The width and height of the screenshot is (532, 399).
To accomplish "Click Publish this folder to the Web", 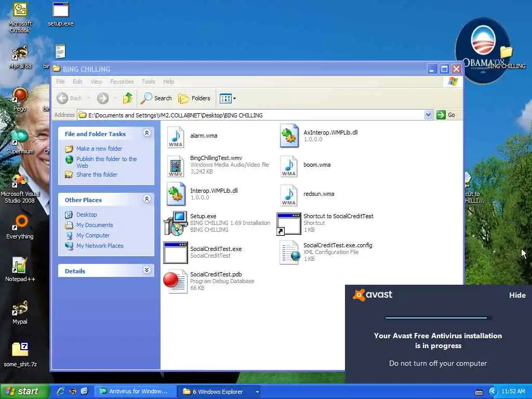I will click(x=107, y=162).
